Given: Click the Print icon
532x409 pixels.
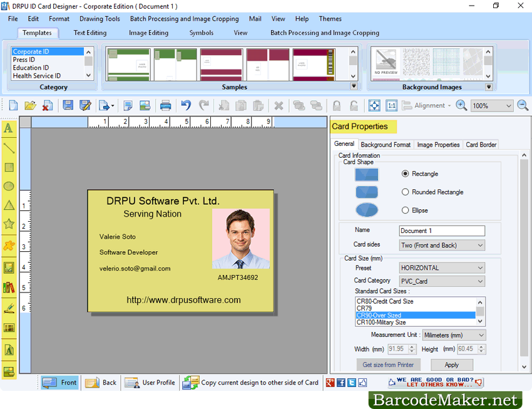Looking at the screenshot, I should click(x=166, y=106).
